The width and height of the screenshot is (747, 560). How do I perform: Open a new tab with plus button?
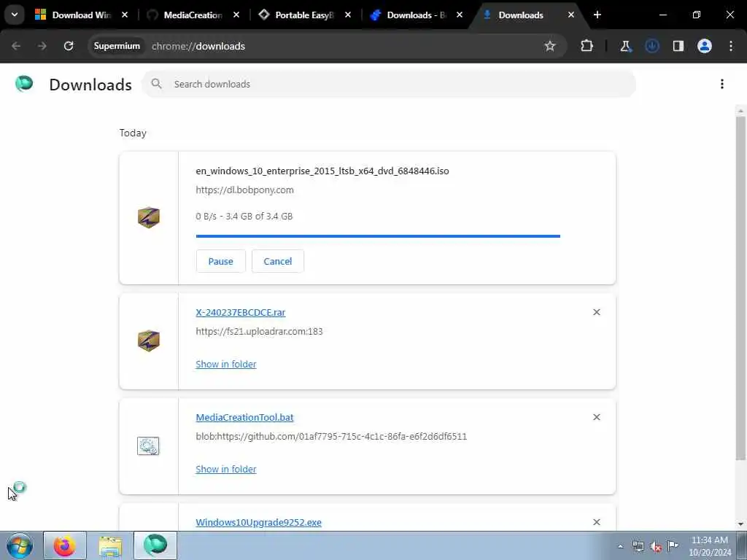click(x=597, y=15)
